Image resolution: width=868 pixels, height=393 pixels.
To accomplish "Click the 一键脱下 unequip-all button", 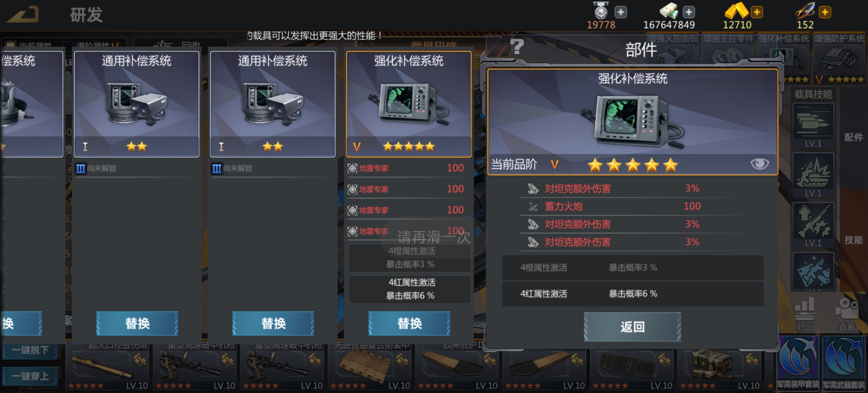I will click(30, 350).
